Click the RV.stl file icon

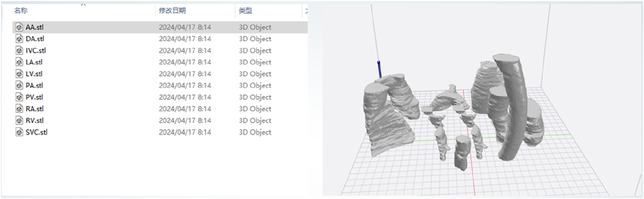19,120
